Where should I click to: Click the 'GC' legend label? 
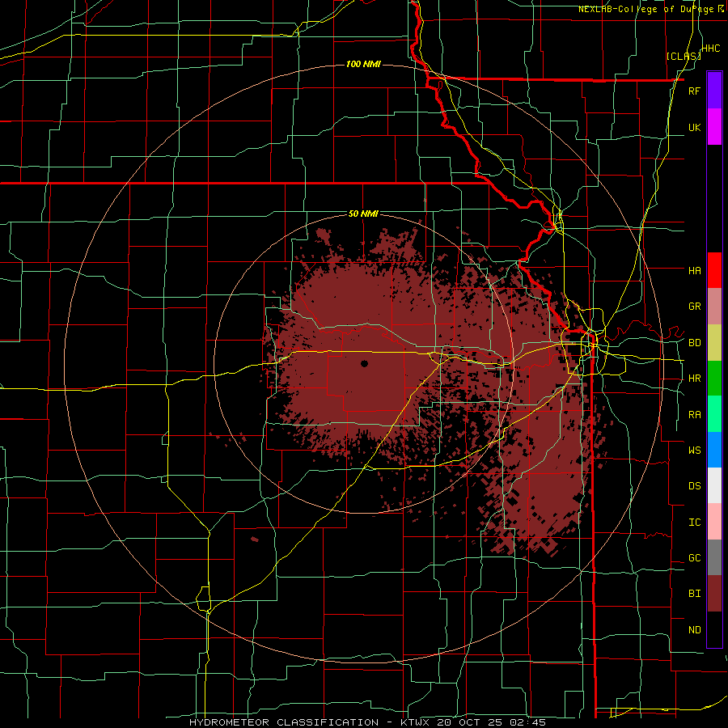point(694,558)
